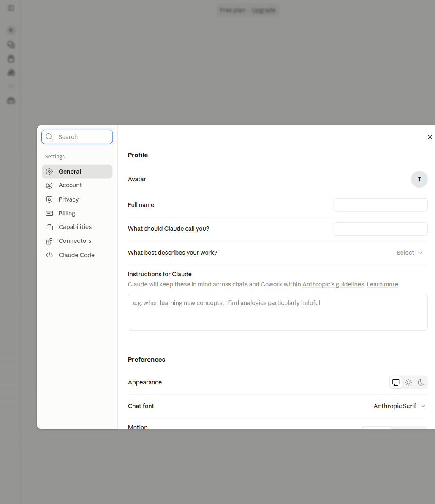Click the 'Profile' heading
435x504 pixels.
pos(138,155)
